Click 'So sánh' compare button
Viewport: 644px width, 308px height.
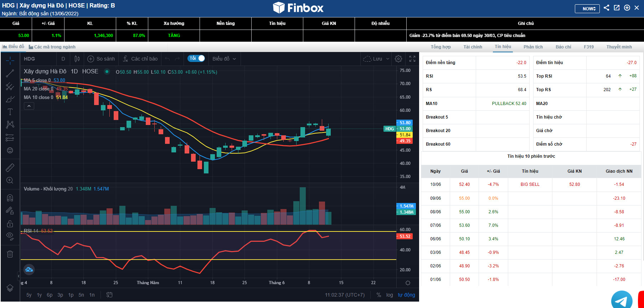[x=101, y=59]
